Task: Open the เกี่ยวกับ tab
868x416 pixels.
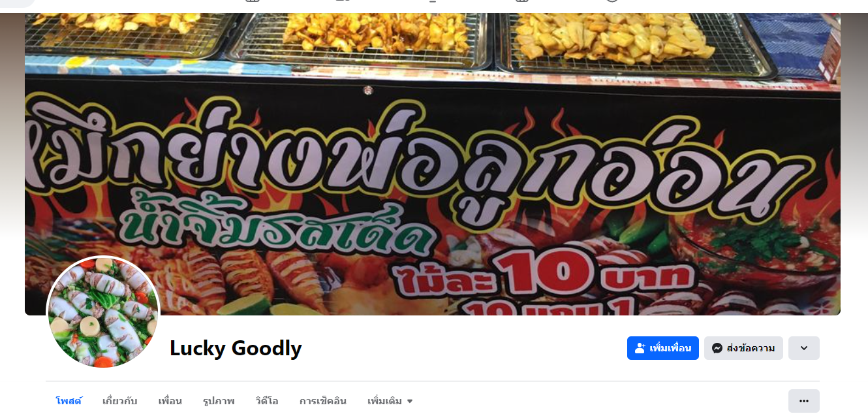Action: 120,401
